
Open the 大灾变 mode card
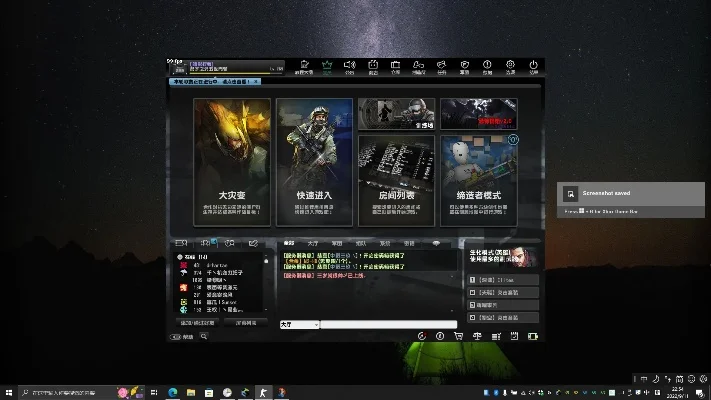click(232, 162)
